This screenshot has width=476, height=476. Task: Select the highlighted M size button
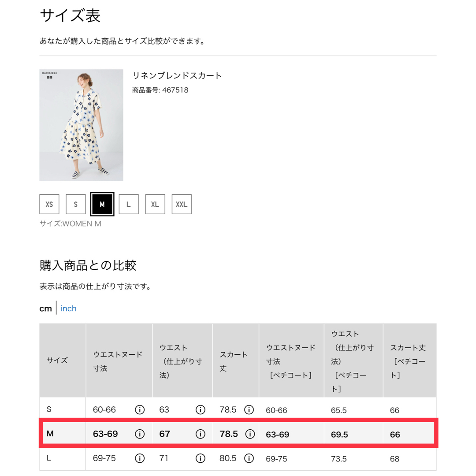[102, 205]
